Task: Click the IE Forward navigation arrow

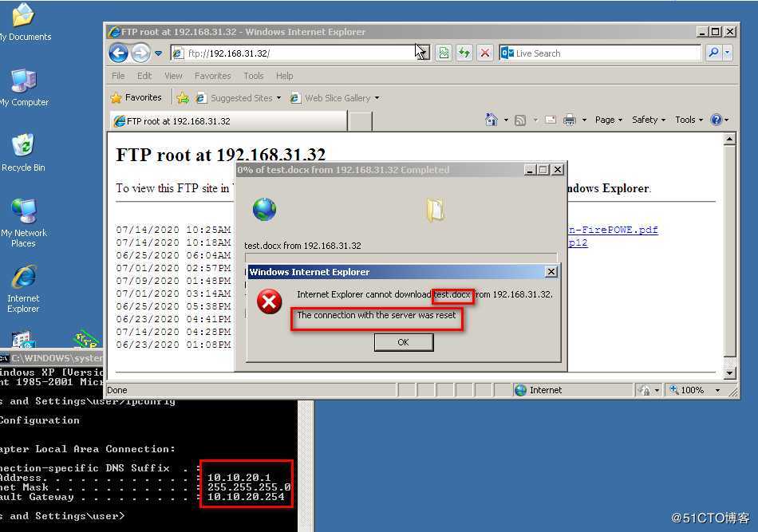Action: 140,53
